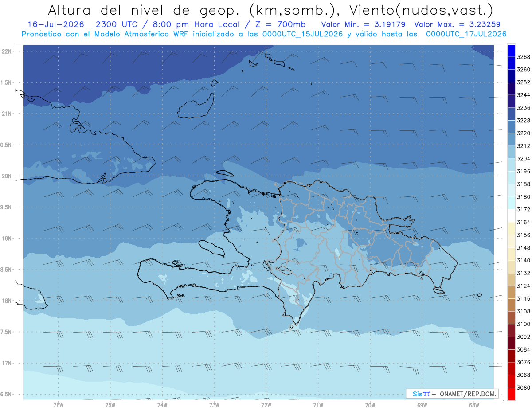The height and width of the screenshot is (411, 532).
Task: Click the '18N' latitude label
Action: click(7, 301)
